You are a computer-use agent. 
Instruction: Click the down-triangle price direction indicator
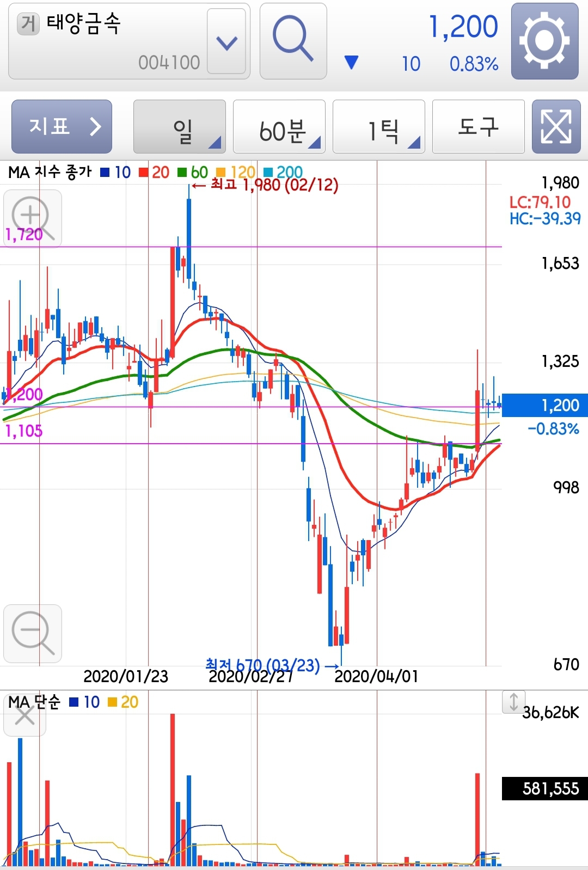(352, 63)
